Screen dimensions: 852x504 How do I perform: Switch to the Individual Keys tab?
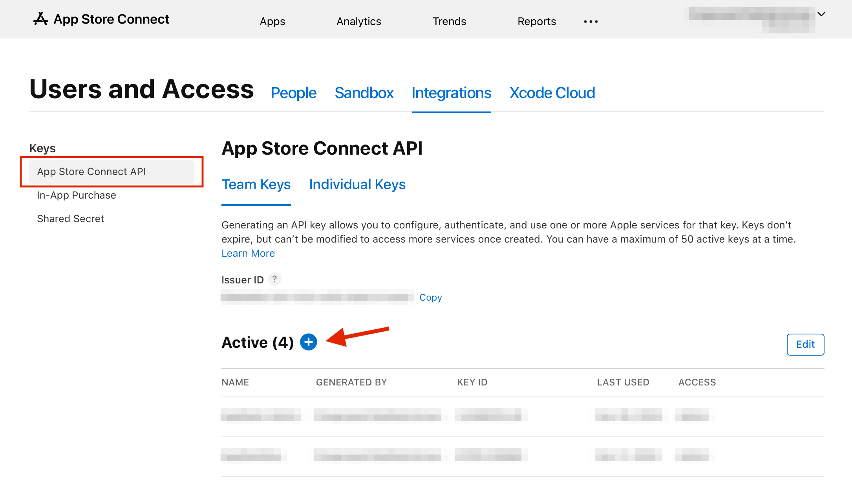pyautogui.click(x=357, y=184)
